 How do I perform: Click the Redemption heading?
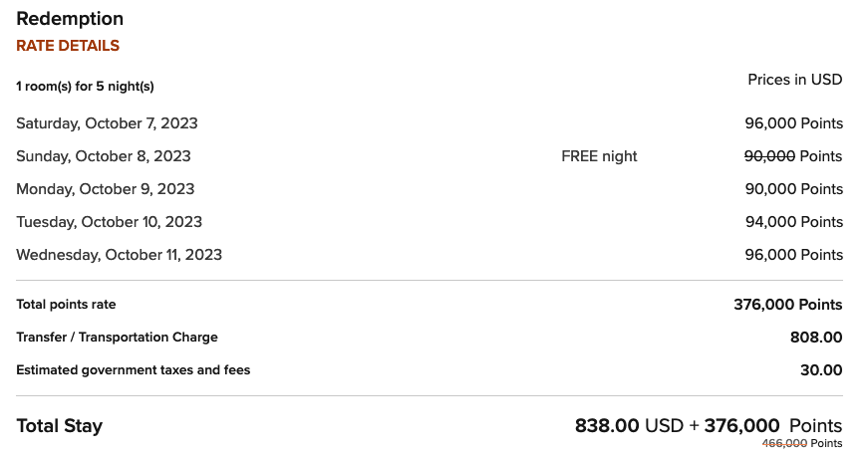click(70, 19)
